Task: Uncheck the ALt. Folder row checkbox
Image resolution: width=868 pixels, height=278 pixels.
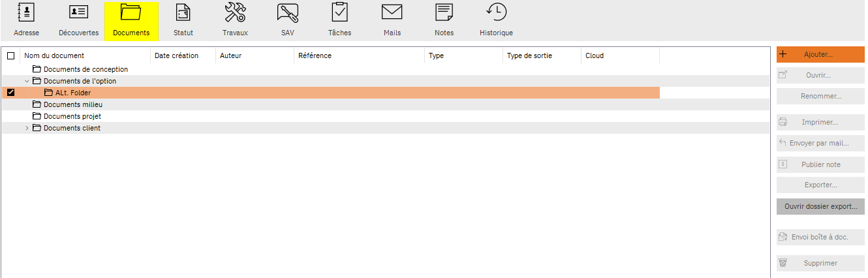Action: click(10, 93)
